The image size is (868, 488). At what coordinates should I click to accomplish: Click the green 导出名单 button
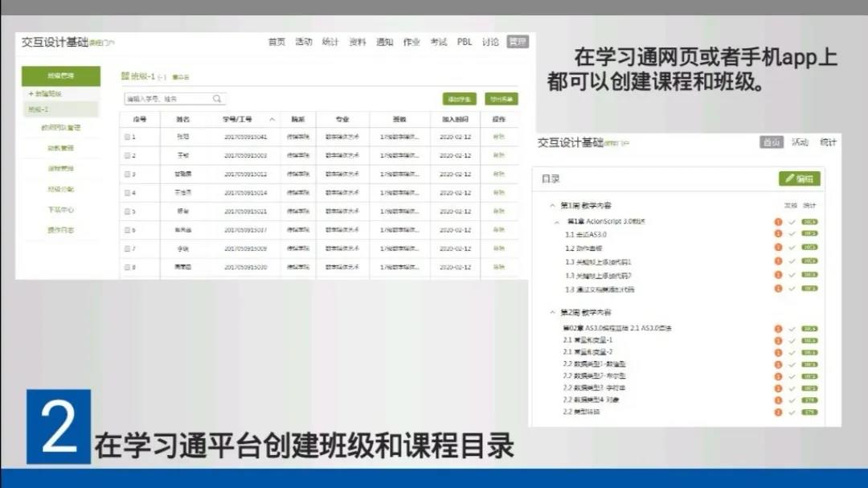point(502,99)
